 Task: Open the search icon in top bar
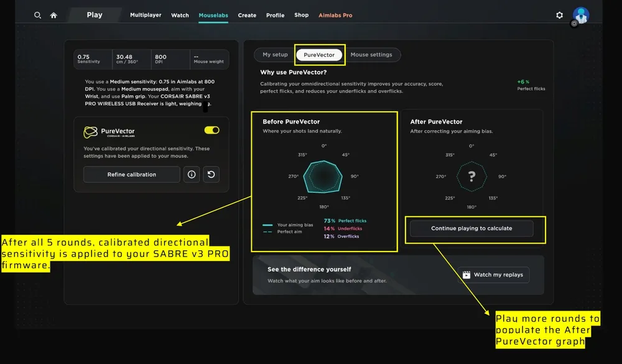[x=37, y=15]
